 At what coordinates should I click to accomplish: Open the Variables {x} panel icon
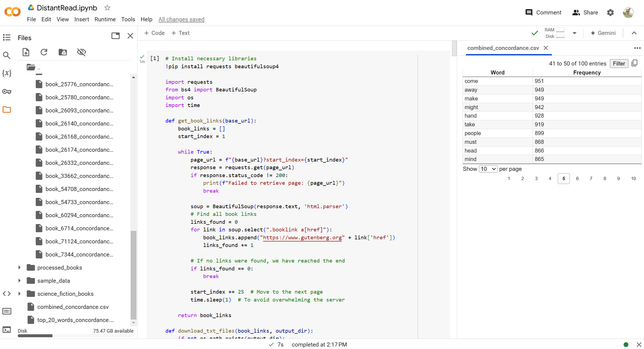pos(7,73)
